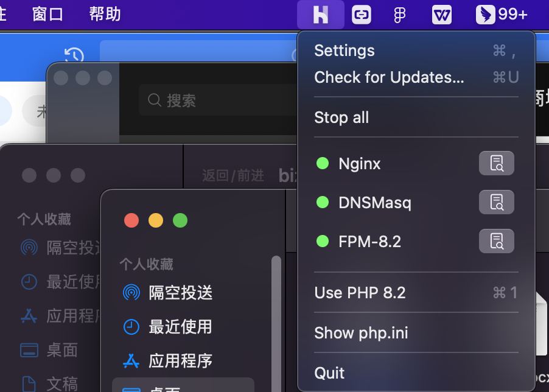
Task: Click 个人收藏 header in back Finder sidebar
Action: (x=44, y=220)
